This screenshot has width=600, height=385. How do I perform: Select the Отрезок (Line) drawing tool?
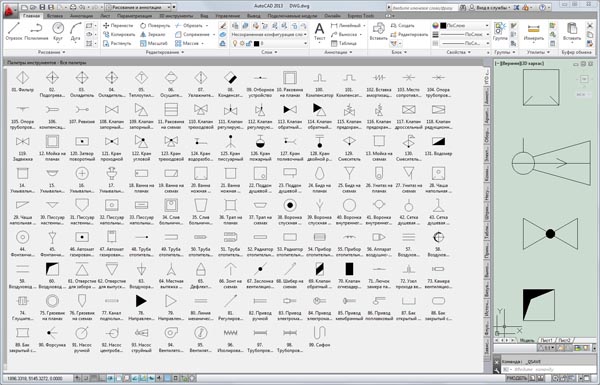coord(14,31)
